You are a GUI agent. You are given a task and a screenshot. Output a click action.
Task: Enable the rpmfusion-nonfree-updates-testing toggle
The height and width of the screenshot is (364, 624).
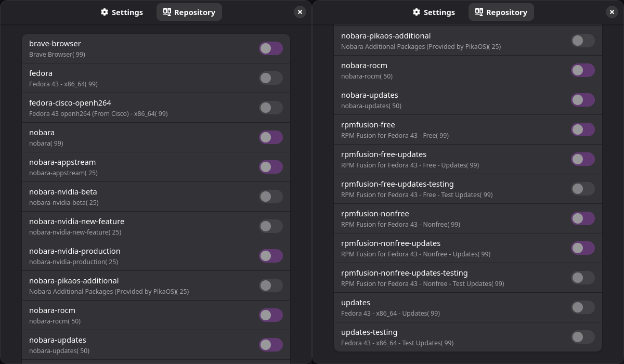(583, 278)
